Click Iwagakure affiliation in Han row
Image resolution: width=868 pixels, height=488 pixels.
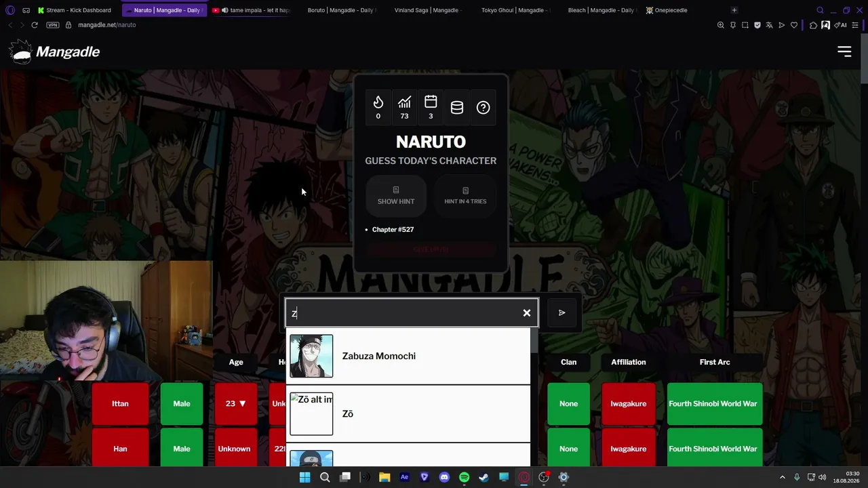(x=629, y=447)
